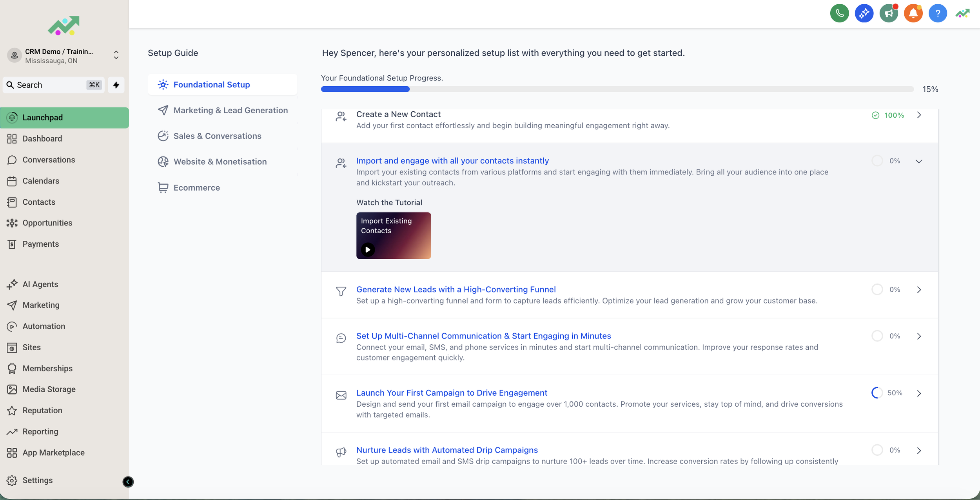Open the phone dialer icon

click(x=839, y=13)
